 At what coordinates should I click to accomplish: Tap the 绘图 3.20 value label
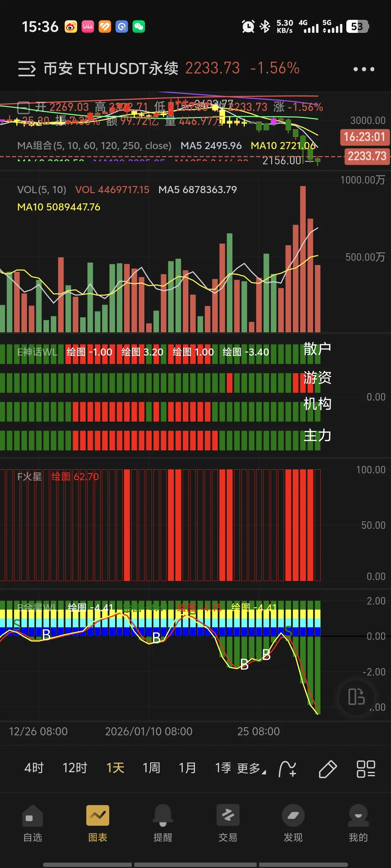click(142, 352)
